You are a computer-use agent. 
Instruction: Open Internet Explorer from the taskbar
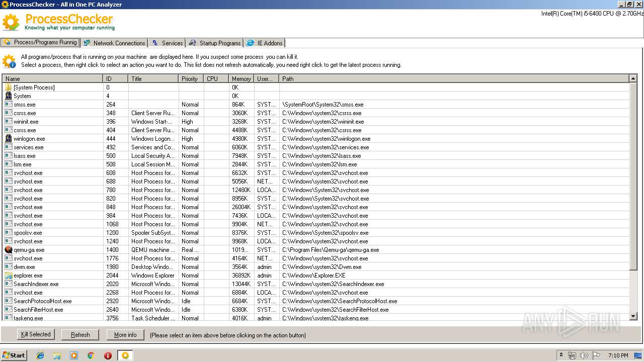[40, 355]
